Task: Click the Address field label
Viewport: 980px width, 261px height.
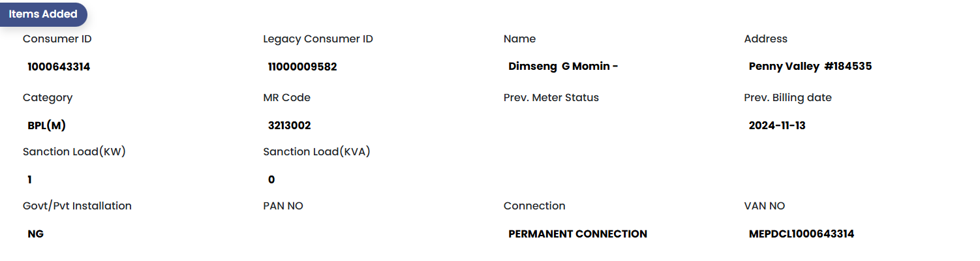Action: [x=765, y=39]
